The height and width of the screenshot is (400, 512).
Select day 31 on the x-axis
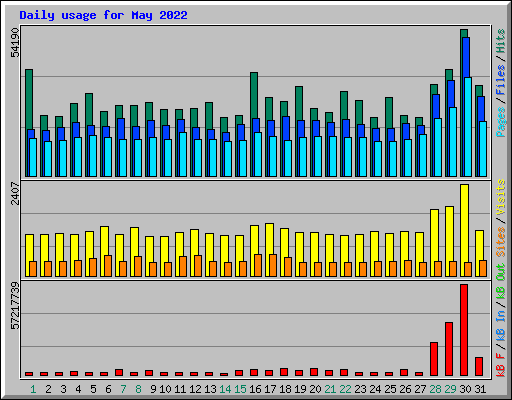(480, 389)
